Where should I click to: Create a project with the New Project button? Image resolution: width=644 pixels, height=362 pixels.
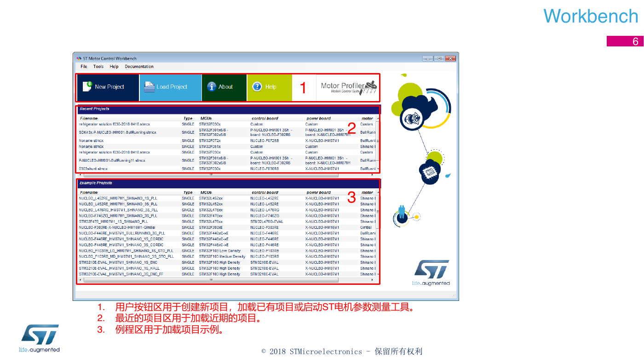[x=108, y=87]
